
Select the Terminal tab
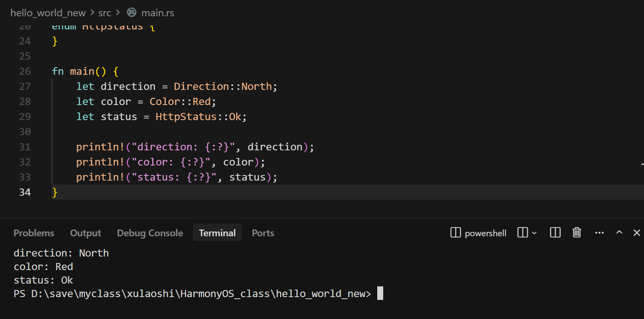click(217, 233)
